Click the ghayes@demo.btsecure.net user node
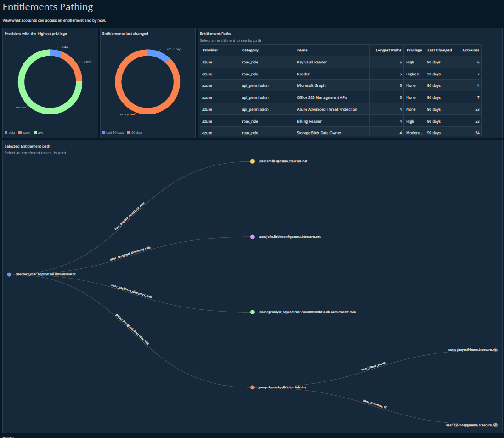The height and width of the screenshot is (438, 504). coord(495,350)
